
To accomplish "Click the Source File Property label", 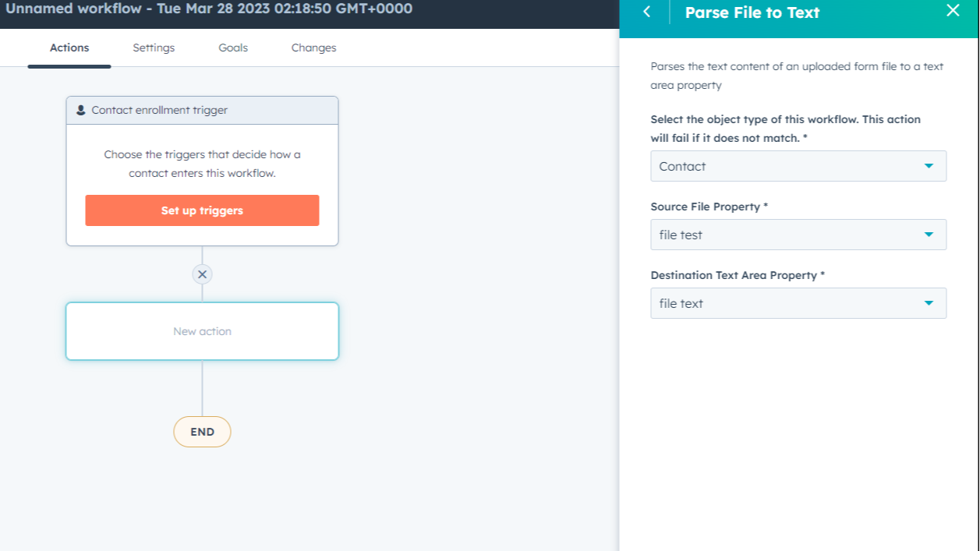I will 709,207.
